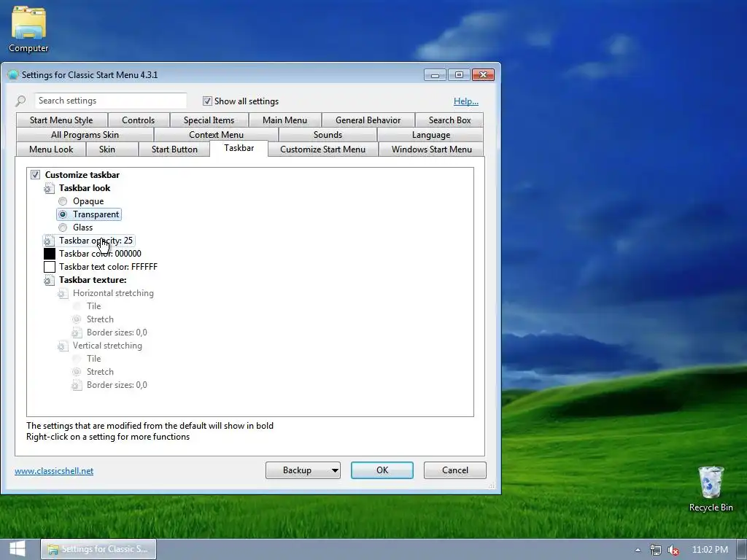The image size is (747, 560).
Task: Click the search magnifier icon
Action: click(x=20, y=101)
